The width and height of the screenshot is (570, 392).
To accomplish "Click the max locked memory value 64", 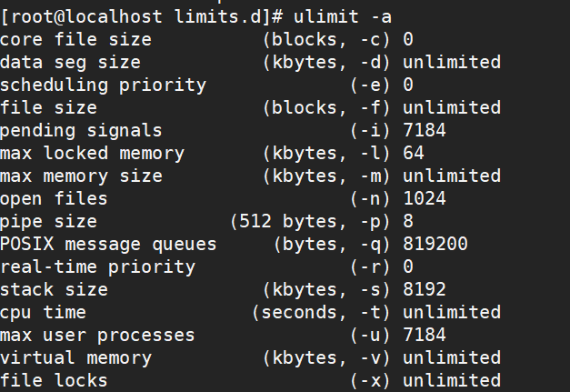I will [x=414, y=153].
